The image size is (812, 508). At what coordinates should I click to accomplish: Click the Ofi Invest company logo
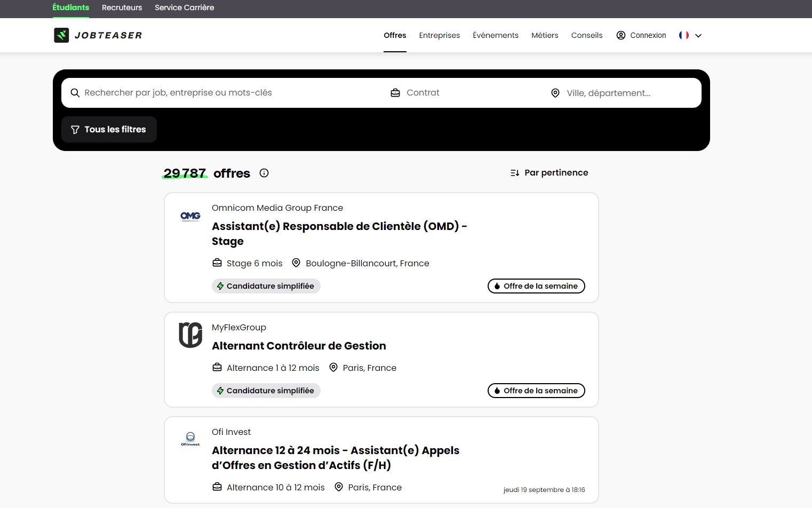190,439
